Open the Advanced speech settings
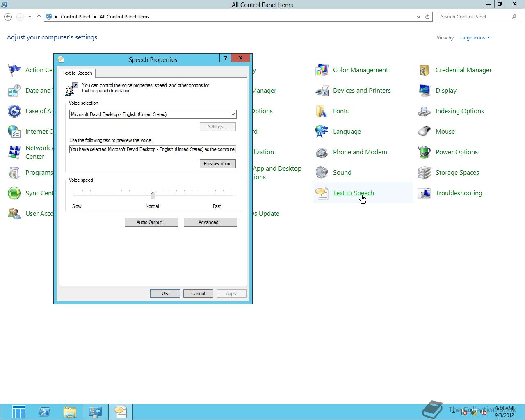Screen dimensions: 525x420 tap(210, 222)
